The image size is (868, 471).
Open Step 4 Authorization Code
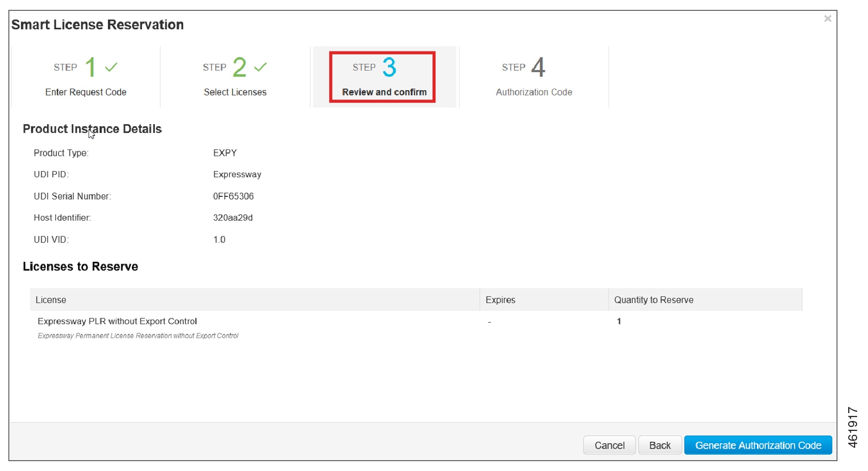[x=534, y=77]
